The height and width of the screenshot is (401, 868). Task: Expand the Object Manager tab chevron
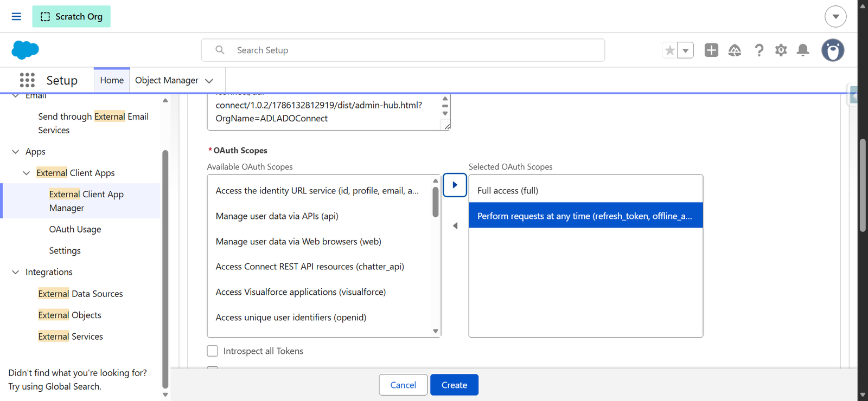(x=209, y=81)
